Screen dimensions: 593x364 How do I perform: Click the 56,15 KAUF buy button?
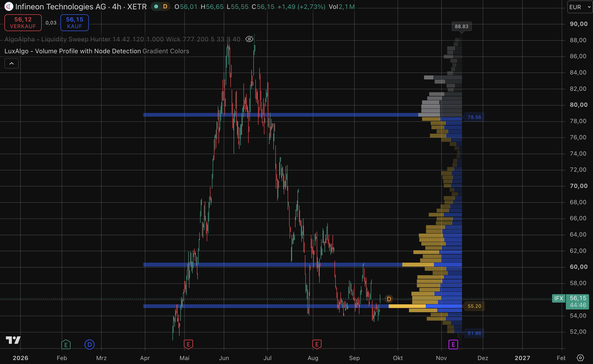point(75,23)
